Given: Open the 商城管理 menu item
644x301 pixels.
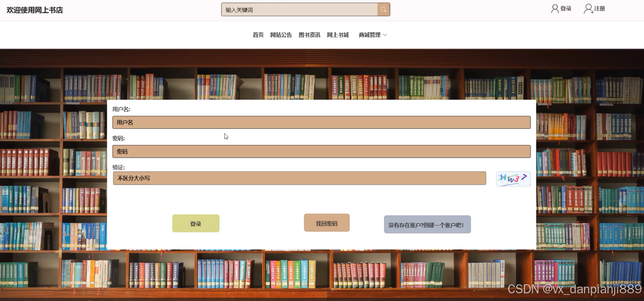Looking at the screenshot, I should (x=369, y=35).
